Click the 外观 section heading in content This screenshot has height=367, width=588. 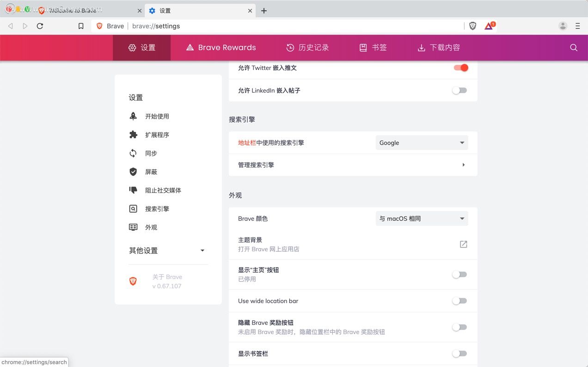(x=235, y=195)
